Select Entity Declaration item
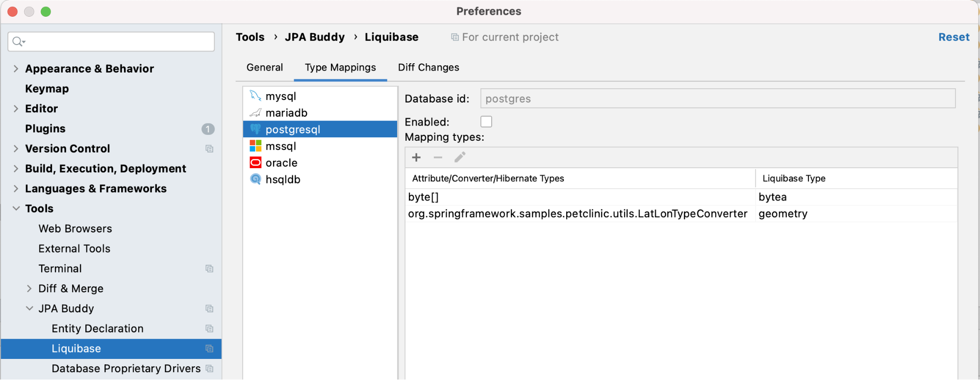This screenshot has width=980, height=380. click(x=98, y=329)
